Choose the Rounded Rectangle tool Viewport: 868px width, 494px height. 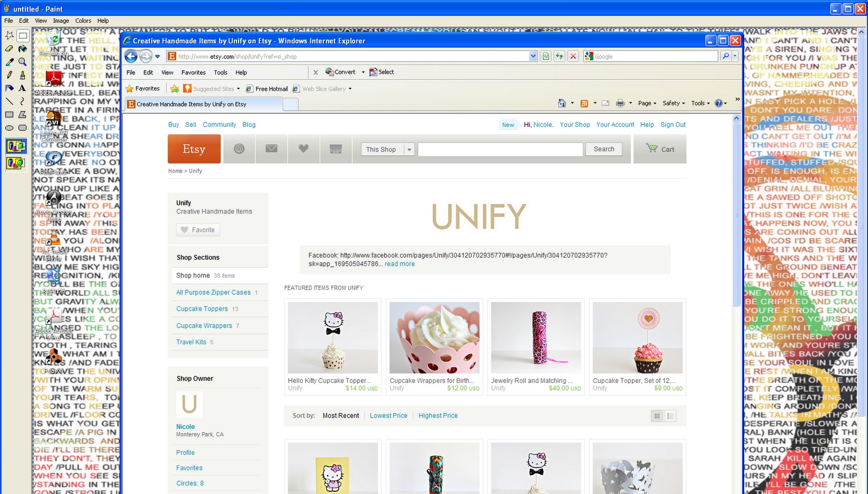point(22,128)
